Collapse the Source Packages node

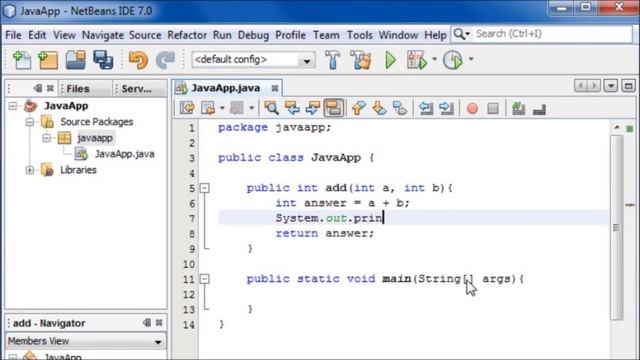pos(29,122)
